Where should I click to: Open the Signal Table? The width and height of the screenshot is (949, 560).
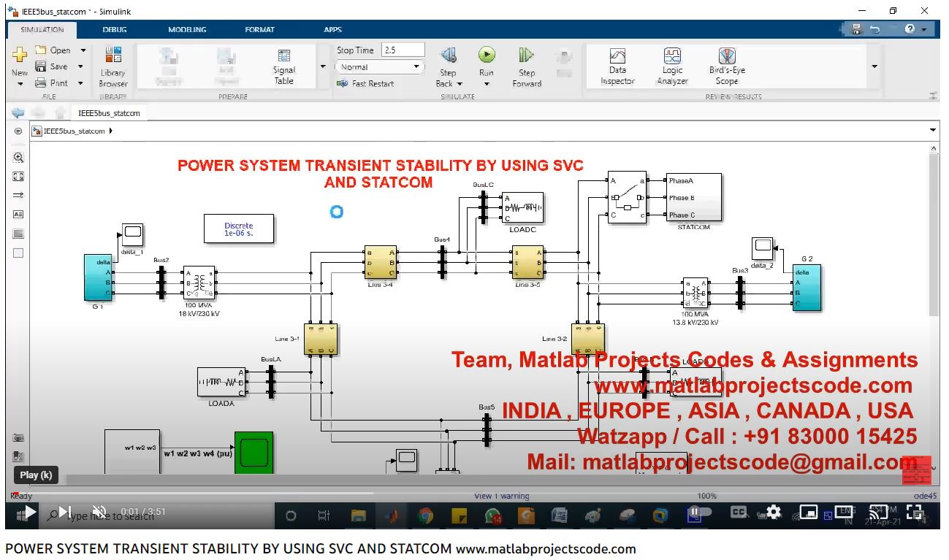[284, 66]
